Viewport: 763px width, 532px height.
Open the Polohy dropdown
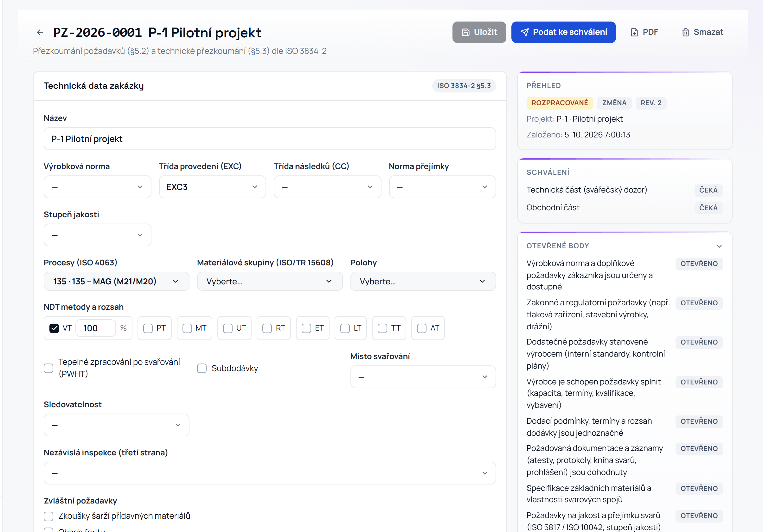click(423, 281)
